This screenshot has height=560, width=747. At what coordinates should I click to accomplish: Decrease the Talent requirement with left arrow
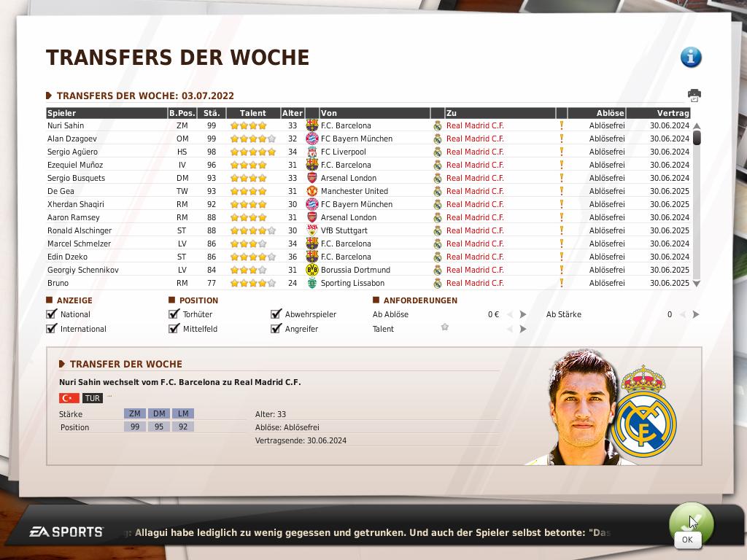(510, 329)
